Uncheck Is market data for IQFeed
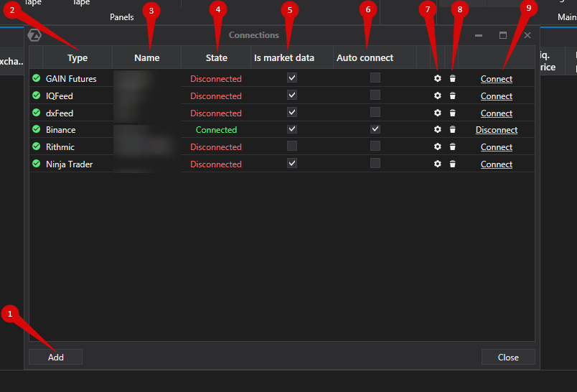This screenshot has width=577, height=392. (292, 95)
